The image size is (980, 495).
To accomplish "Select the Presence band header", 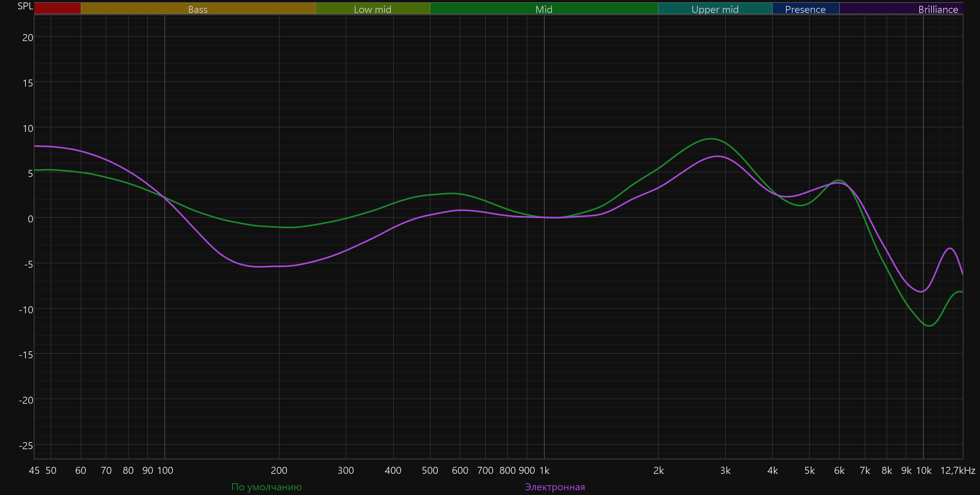I will tap(805, 9).
